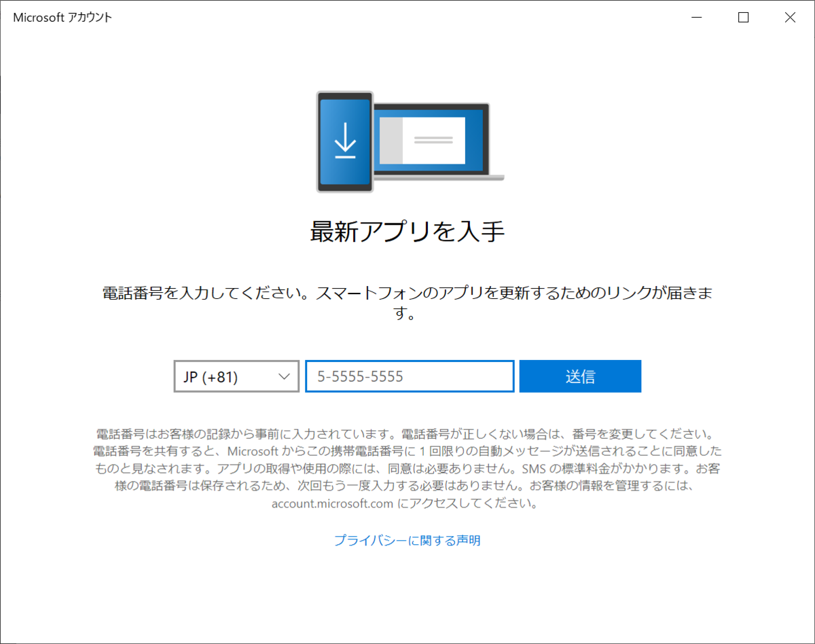Open the プライバシーに関する声明 privacy link

click(x=407, y=541)
